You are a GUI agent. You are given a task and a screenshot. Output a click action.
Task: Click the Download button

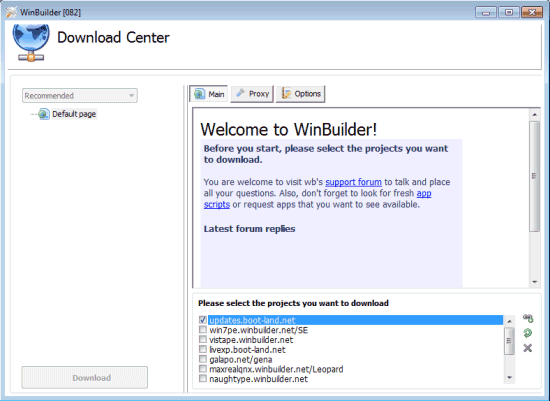pos(85,377)
